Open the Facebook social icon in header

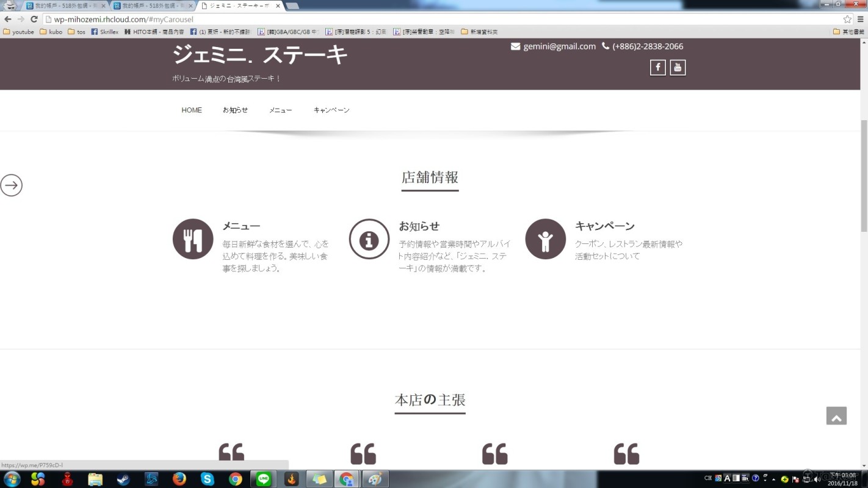click(657, 68)
